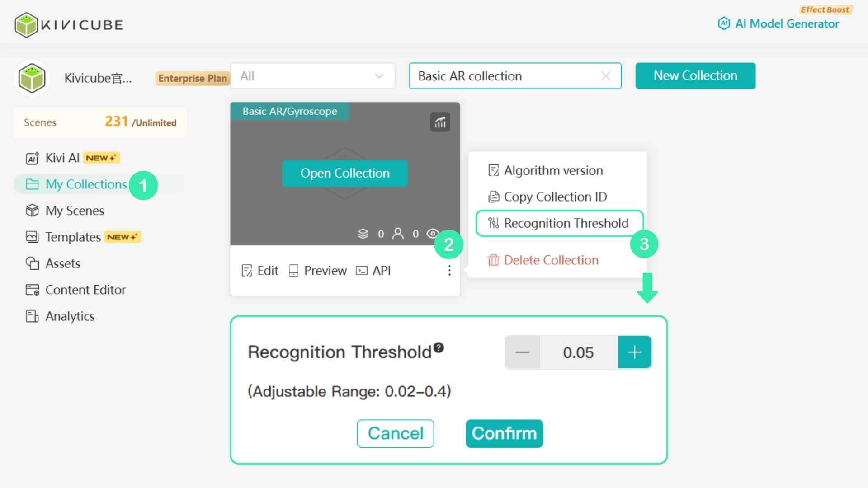The image size is (868, 488).
Task: Click the New Collection button
Action: (695, 75)
